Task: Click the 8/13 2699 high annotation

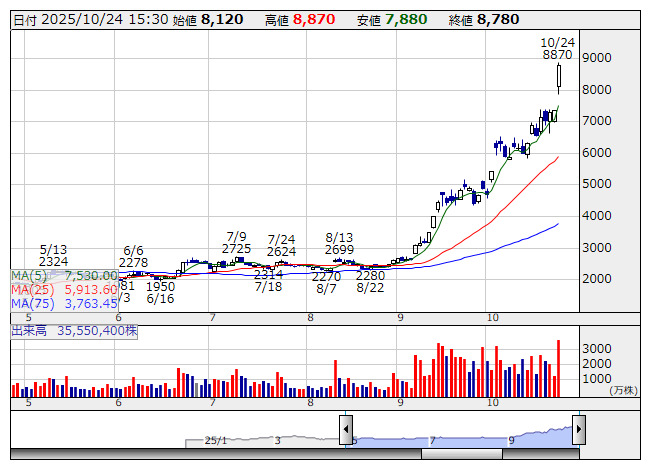Action: 340,243
